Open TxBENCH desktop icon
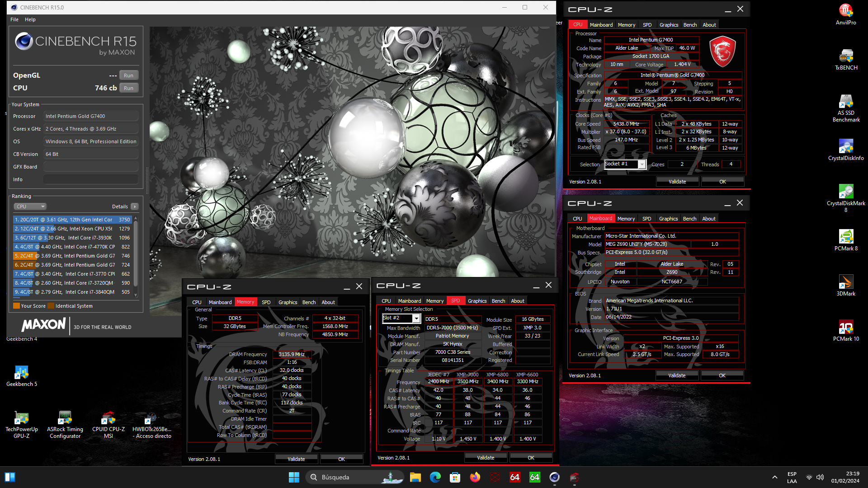Screen dimensions: 868x488 pyautogui.click(x=845, y=59)
